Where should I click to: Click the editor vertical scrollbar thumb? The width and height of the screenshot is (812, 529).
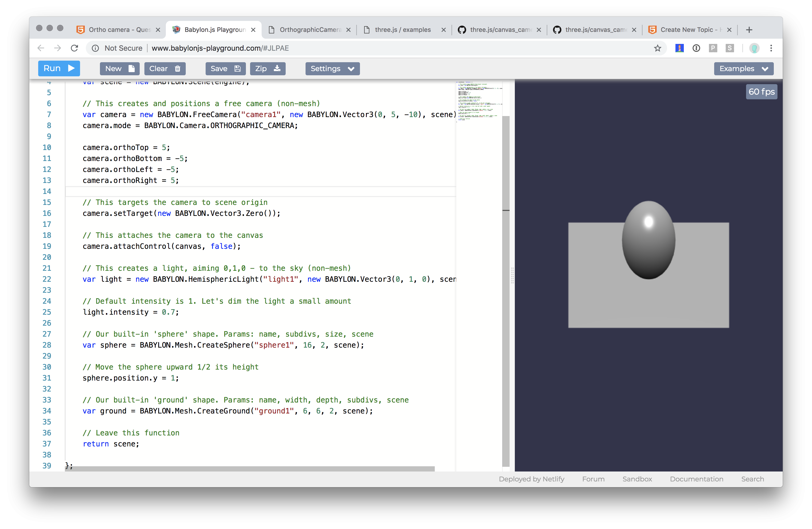(x=506, y=291)
